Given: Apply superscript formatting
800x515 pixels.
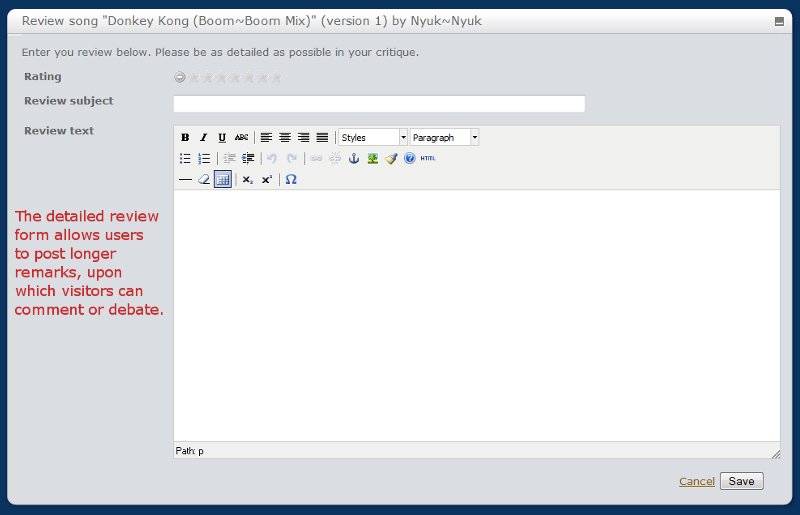Looking at the screenshot, I should pyautogui.click(x=267, y=179).
